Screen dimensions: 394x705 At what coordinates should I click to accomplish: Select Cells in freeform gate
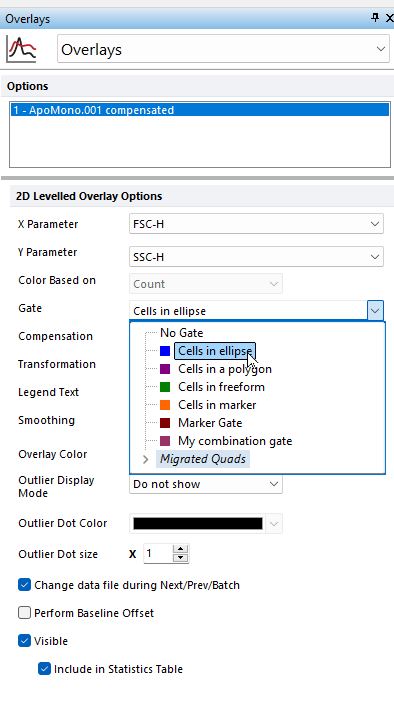pyautogui.click(x=221, y=387)
